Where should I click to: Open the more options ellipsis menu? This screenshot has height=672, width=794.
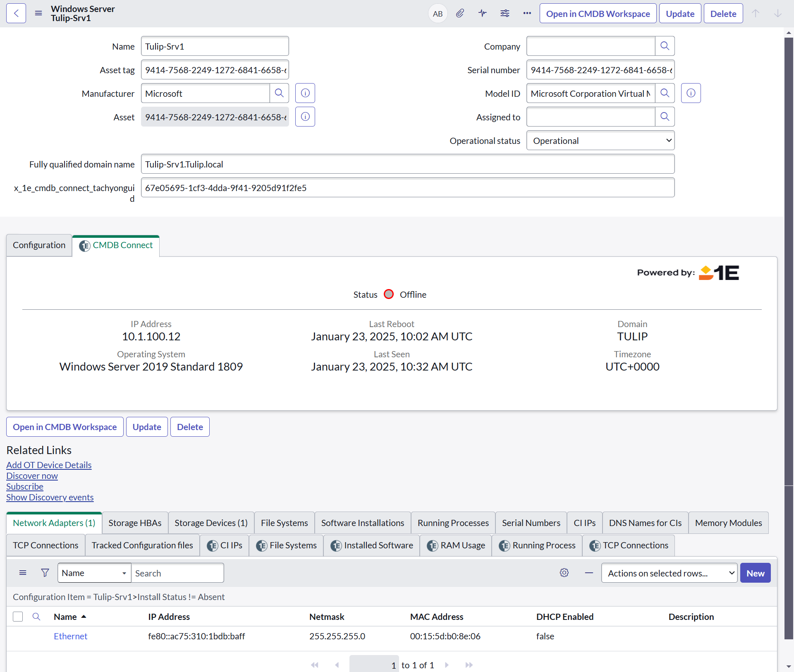(x=527, y=13)
